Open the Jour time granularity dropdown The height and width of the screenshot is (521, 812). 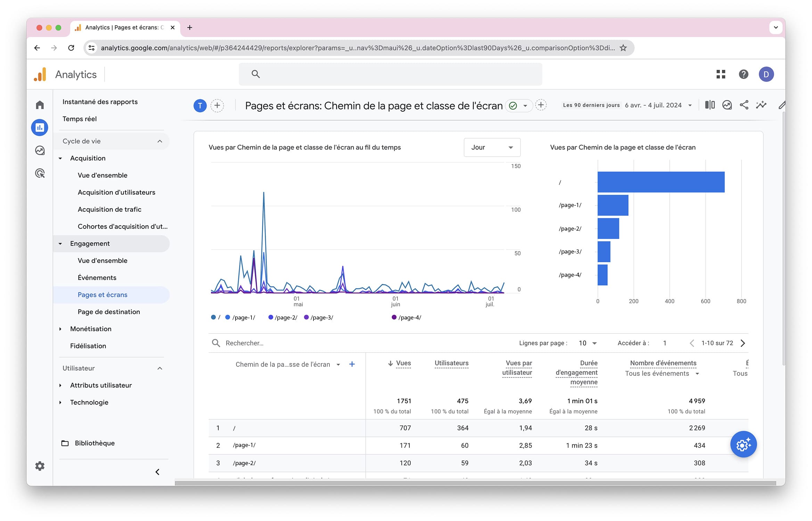pyautogui.click(x=492, y=147)
